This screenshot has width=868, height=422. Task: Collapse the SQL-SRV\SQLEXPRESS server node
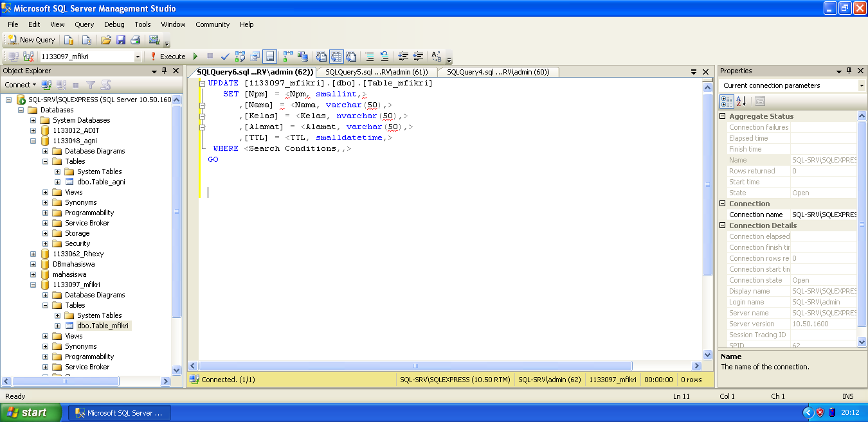pyautogui.click(x=8, y=100)
